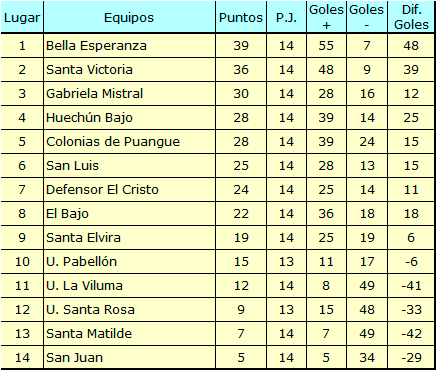Viewport: 436px width, 370px height.
Task: Click Huechún Bajo in the table
Action: click(89, 118)
